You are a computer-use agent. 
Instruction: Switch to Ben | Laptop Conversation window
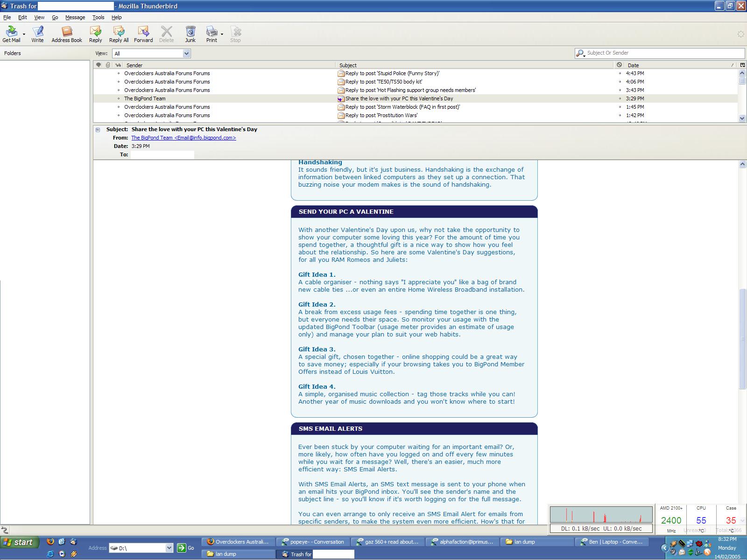(x=612, y=542)
